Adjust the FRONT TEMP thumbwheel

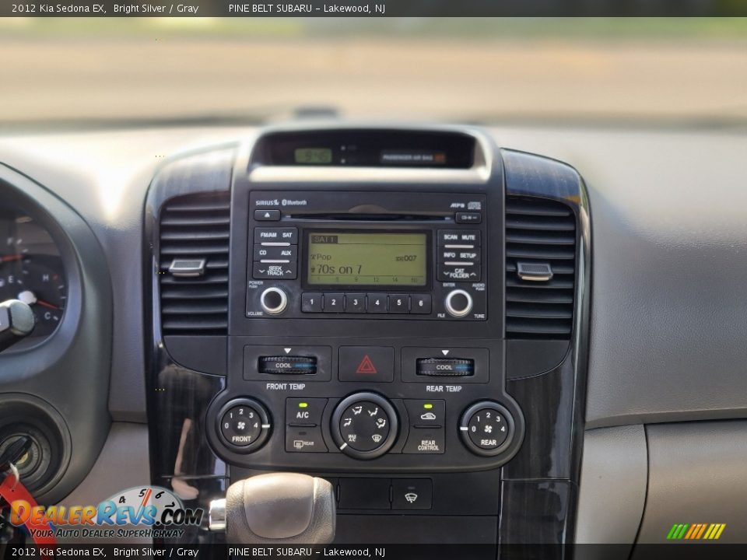pyautogui.click(x=288, y=366)
